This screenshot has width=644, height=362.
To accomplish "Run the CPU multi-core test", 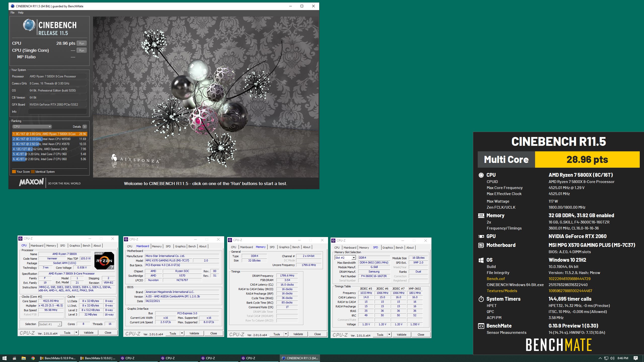I will tap(82, 43).
